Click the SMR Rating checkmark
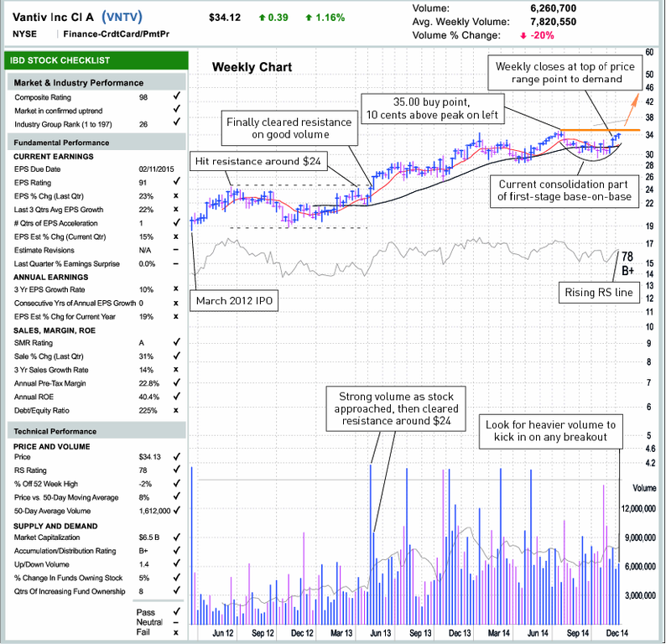This screenshot has width=666, height=644. coord(177,342)
